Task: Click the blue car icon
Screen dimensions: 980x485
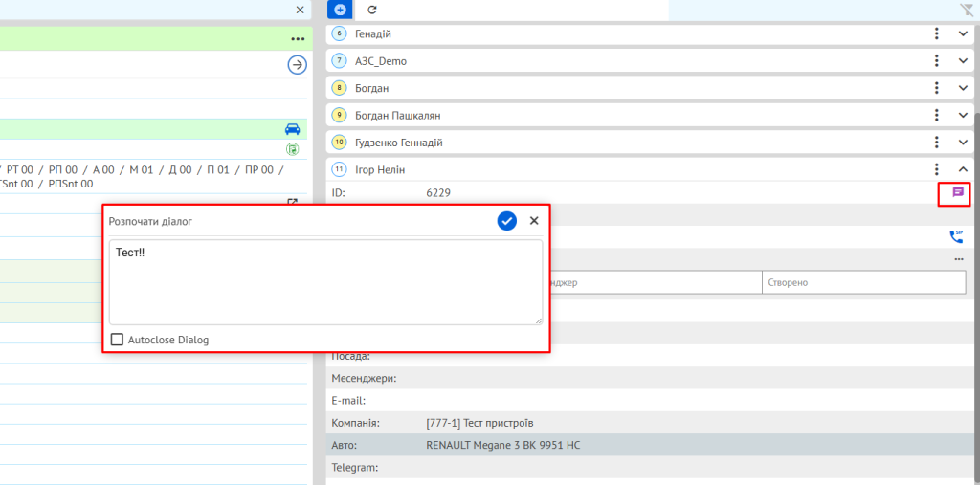Action: pos(292,129)
